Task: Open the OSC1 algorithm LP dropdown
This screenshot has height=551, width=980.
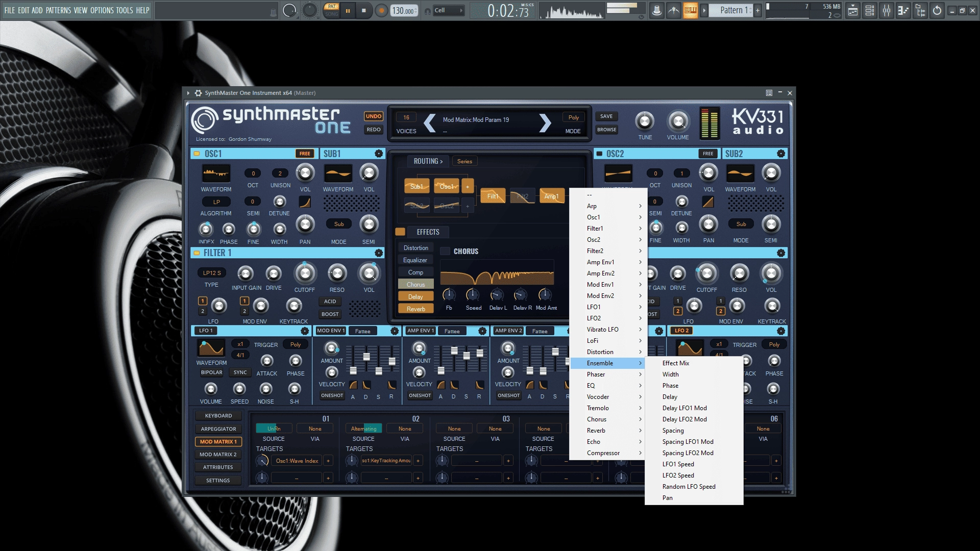Action: [216, 202]
